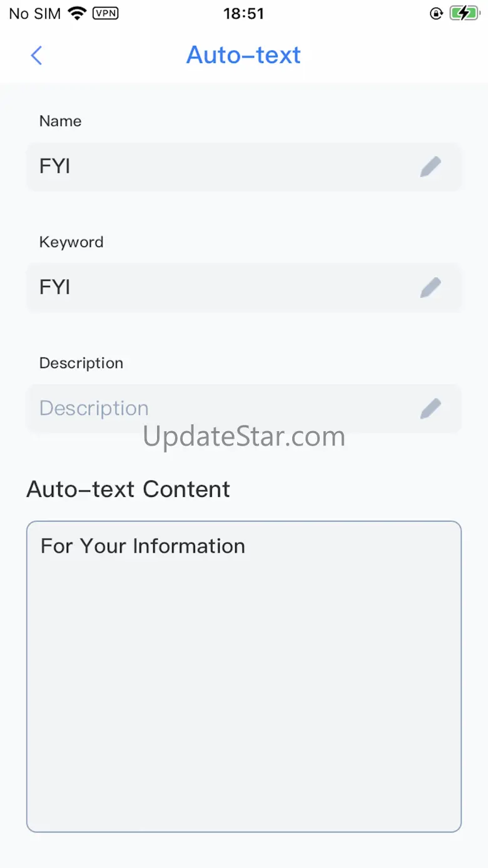
Task: Tap the 'For Your Information' content text
Action: tap(143, 546)
